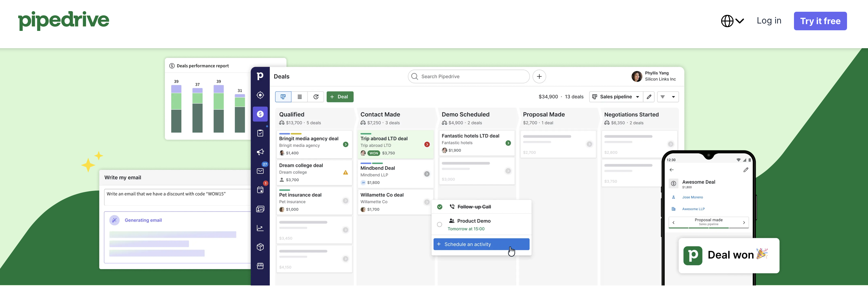Mark Product Demo activity as done
Image resolution: width=868 pixels, height=304 pixels.
tap(439, 224)
